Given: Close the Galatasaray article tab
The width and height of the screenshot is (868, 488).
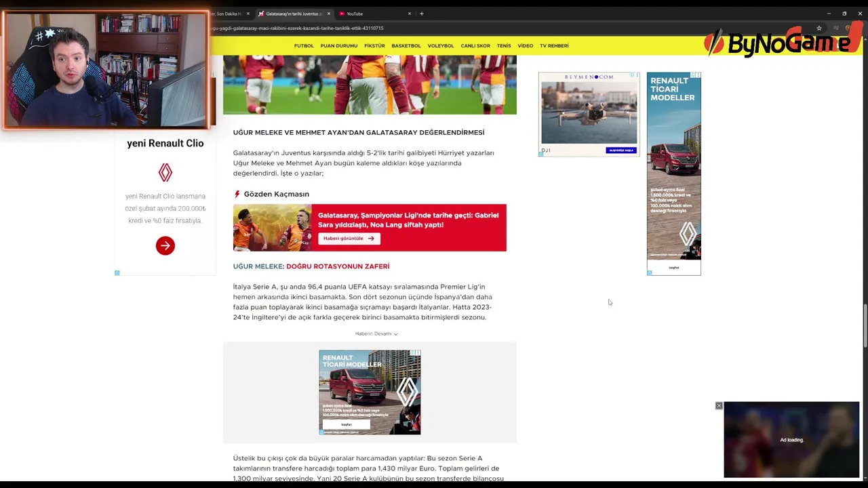Looking at the screenshot, I should click(x=329, y=14).
